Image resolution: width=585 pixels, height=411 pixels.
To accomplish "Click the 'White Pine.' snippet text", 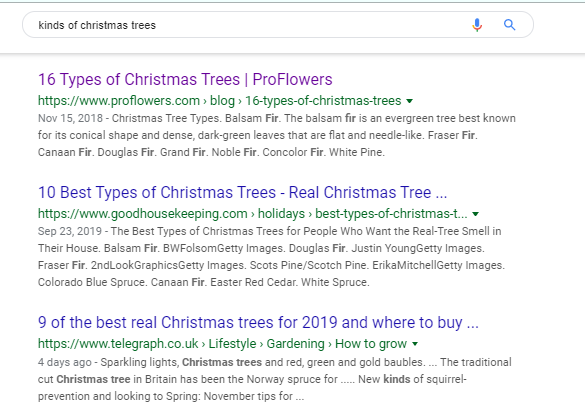I will [357, 152].
